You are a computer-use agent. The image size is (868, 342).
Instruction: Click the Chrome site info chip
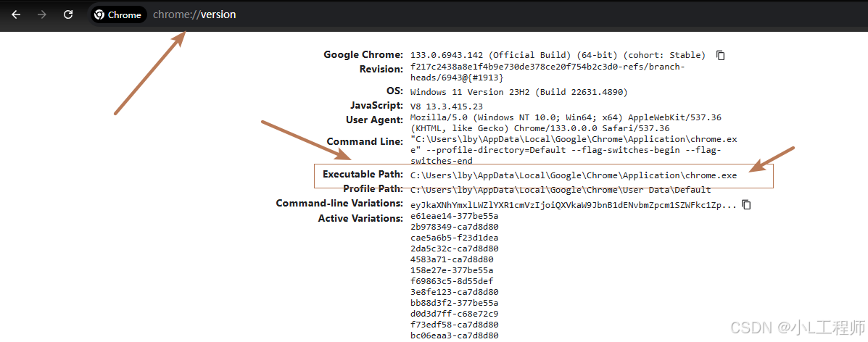pos(117,15)
